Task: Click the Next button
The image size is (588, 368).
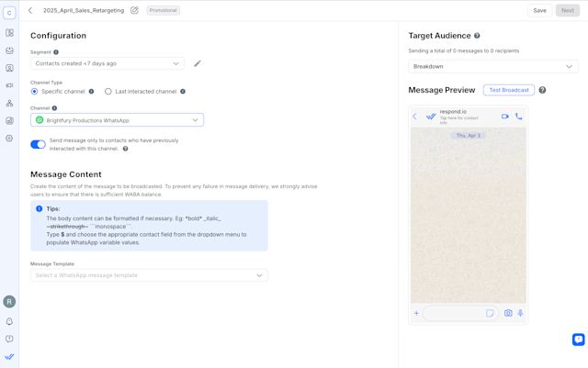Action: (x=568, y=10)
